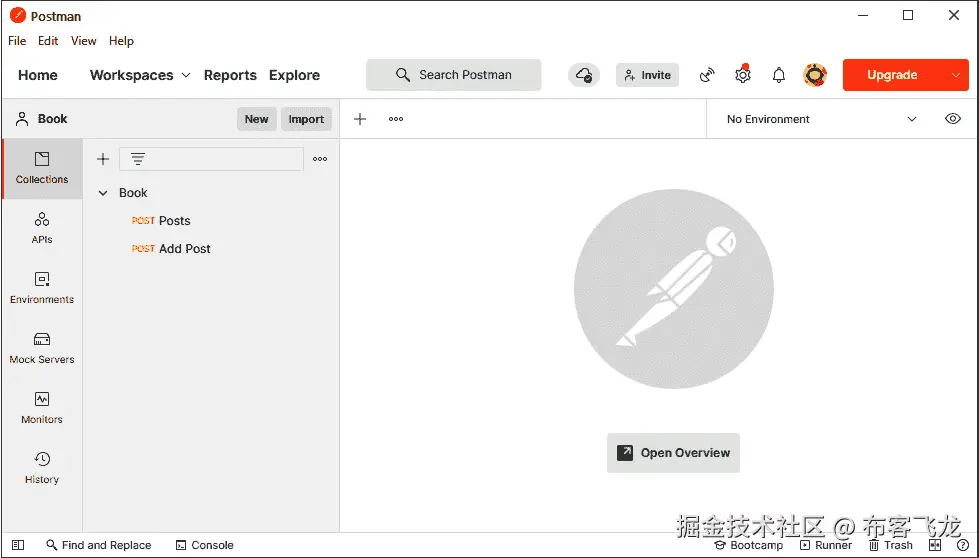Open collections panel options ellipsis
This screenshot has height=558, width=979.
320,159
